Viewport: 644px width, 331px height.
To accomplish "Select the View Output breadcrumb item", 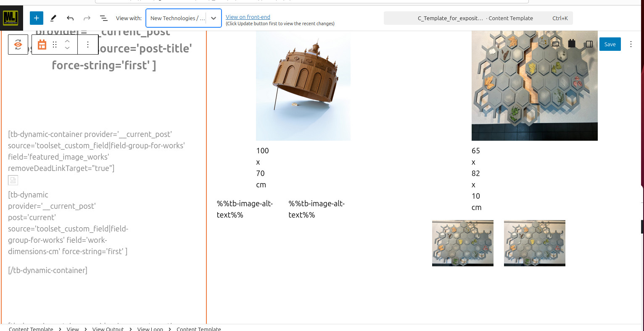I will (108, 329).
